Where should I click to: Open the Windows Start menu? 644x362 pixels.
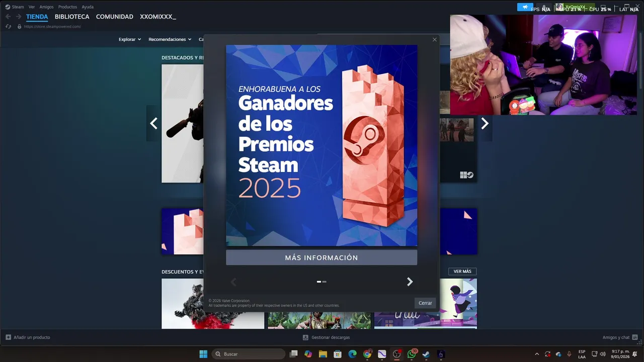tap(203, 354)
